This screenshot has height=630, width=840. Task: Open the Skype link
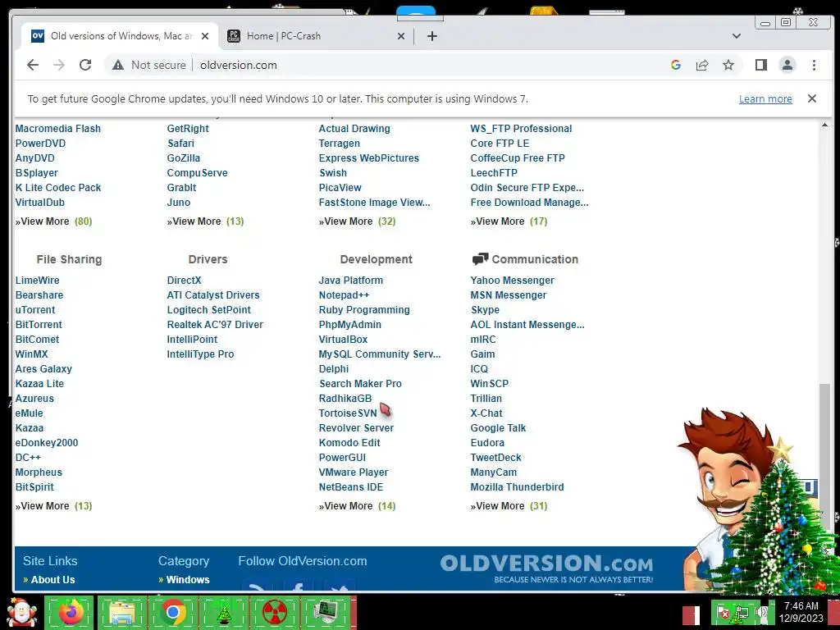click(485, 309)
